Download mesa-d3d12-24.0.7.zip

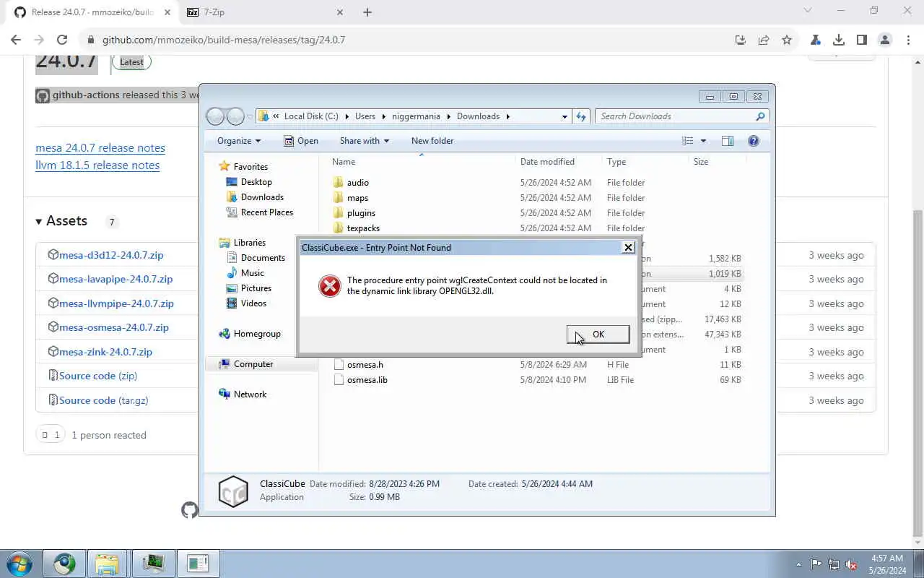pyautogui.click(x=111, y=255)
